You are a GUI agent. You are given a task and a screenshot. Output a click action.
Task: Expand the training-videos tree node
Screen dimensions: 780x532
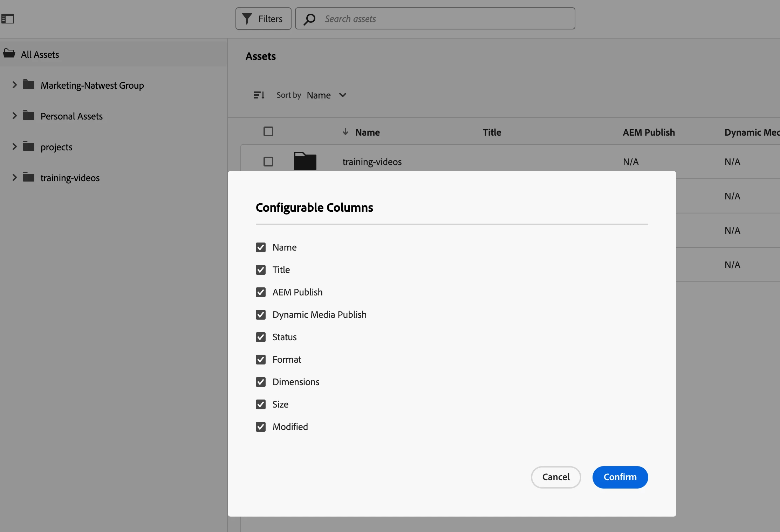14,177
